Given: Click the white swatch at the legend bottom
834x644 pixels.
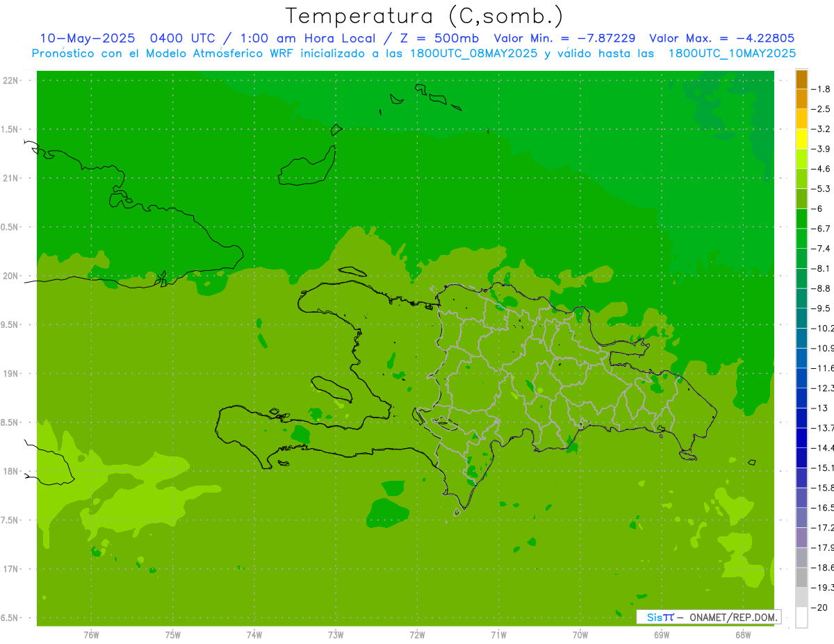Looking at the screenshot, I should tap(801, 617).
